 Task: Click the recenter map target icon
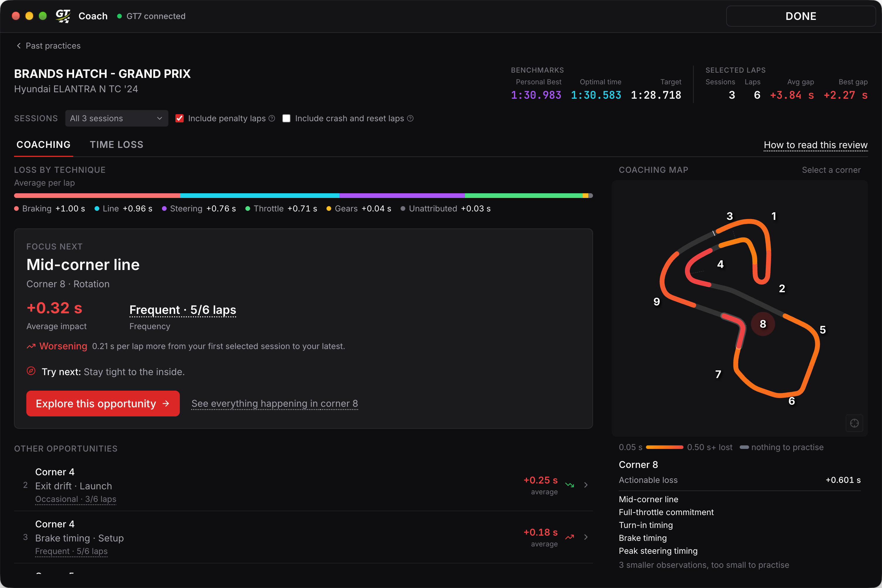[854, 423]
